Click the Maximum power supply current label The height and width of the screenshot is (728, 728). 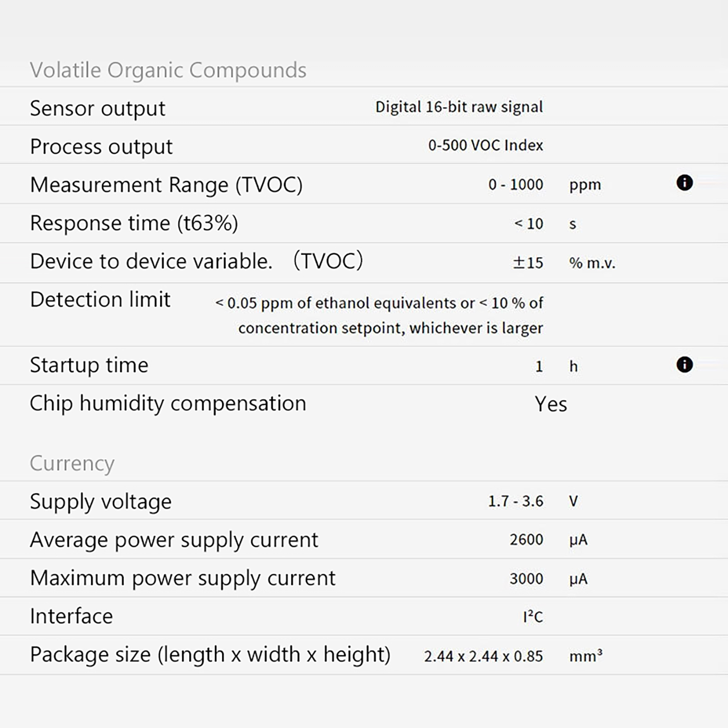(182, 578)
